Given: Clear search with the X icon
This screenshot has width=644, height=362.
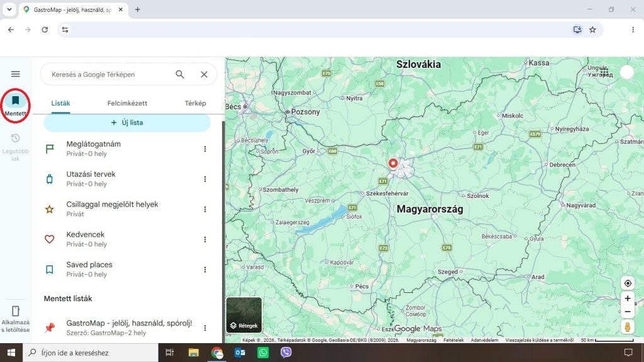Looking at the screenshot, I should pyautogui.click(x=204, y=74).
